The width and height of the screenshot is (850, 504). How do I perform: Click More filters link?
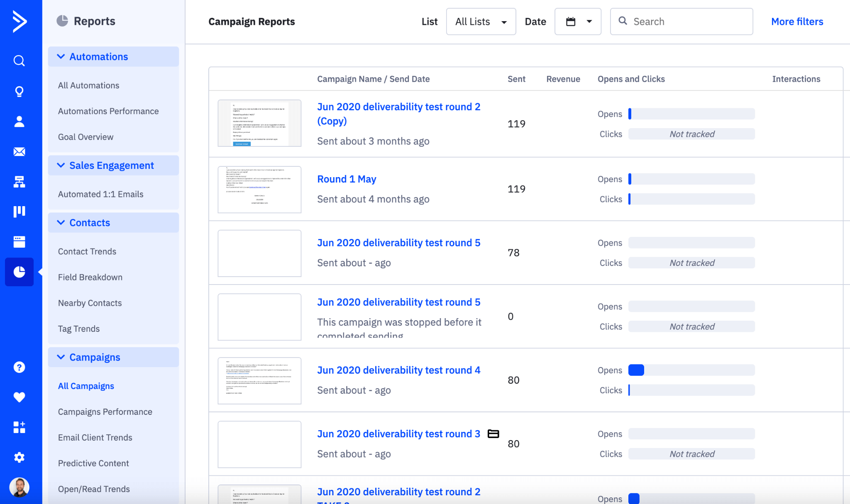(797, 22)
